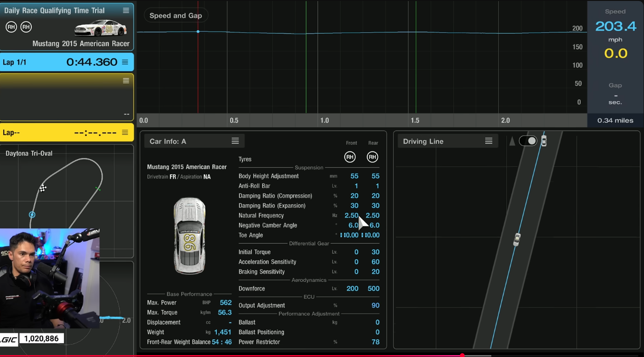Click the Max. Torque value 56.3
This screenshot has width=644, height=357.
[225, 312]
